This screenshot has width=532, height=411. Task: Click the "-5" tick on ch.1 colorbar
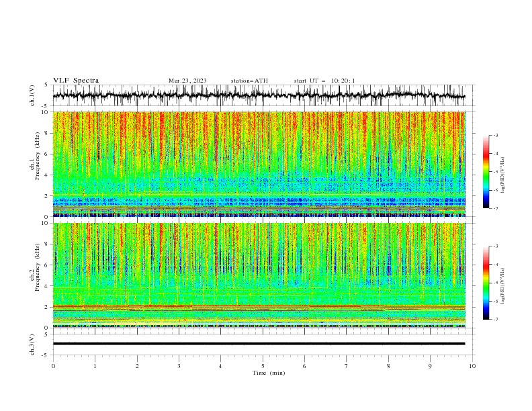[x=495, y=172]
